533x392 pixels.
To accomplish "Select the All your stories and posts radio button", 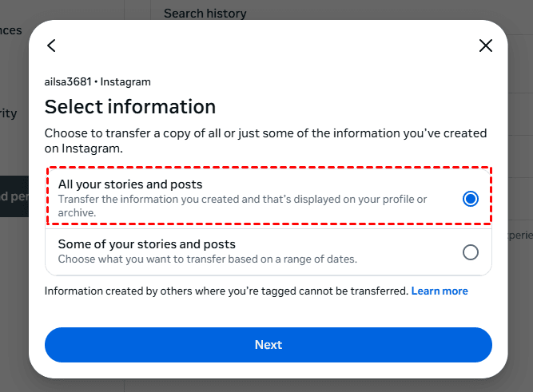I will click(x=471, y=199).
